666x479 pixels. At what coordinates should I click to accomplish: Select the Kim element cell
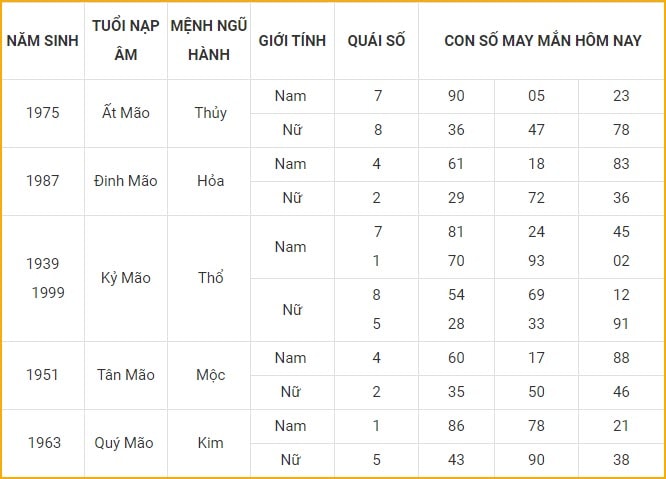(x=210, y=443)
